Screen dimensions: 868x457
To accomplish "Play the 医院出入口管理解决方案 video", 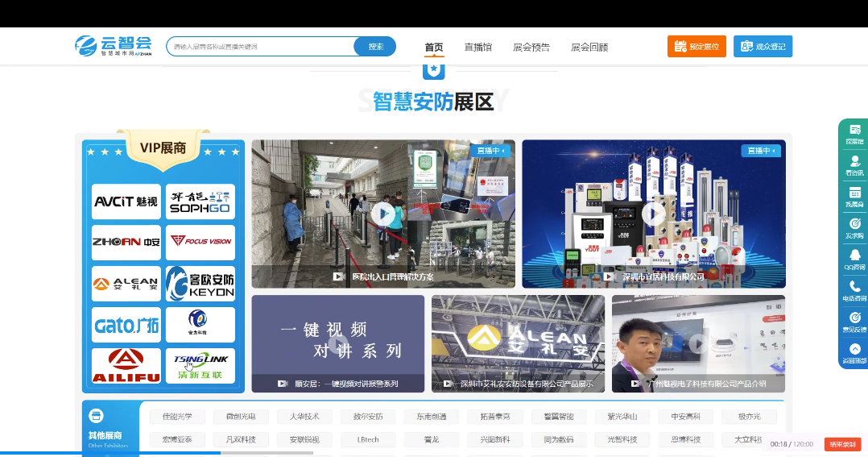I will [x=383, y=214].
